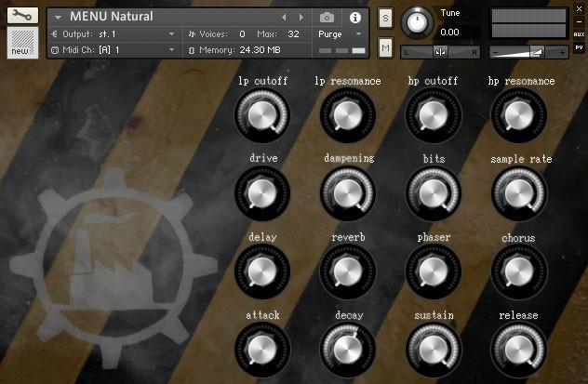Click the wrench edit instrument icon

[x=21, y=15]
